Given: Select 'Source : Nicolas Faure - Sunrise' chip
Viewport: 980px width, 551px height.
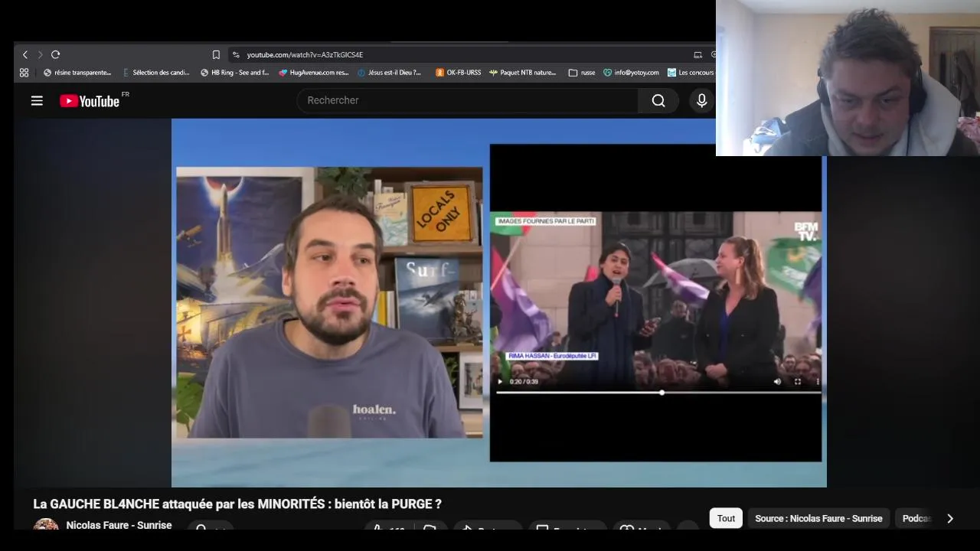Looking at the screenshot, I should tap(818, 518).
